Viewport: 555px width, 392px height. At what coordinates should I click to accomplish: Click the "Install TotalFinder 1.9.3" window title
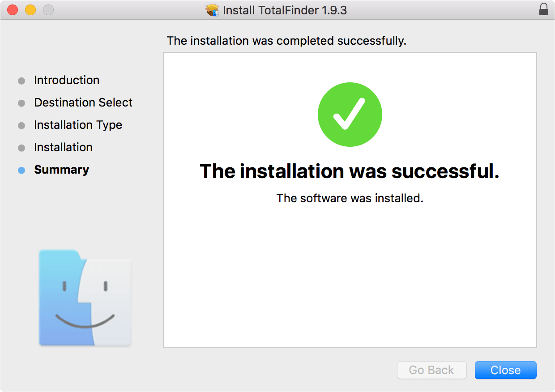point(285,10)
